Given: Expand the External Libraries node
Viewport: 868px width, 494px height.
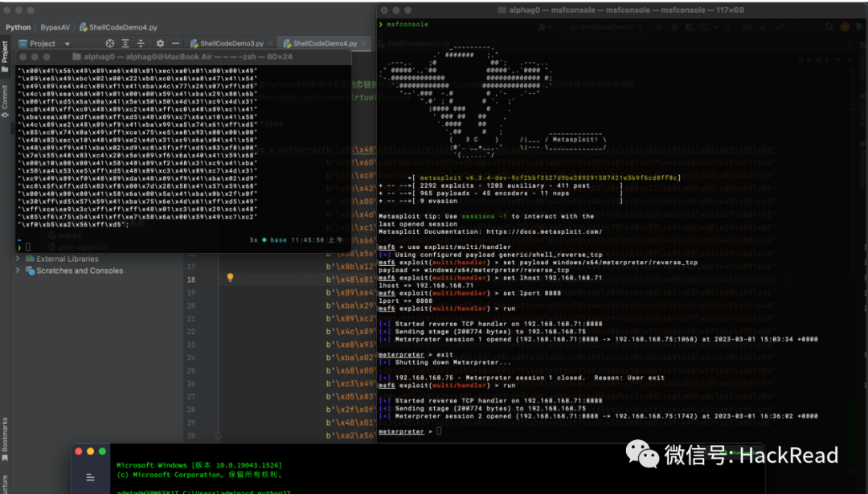Looking at the screenshot, I should pos(18,259).
